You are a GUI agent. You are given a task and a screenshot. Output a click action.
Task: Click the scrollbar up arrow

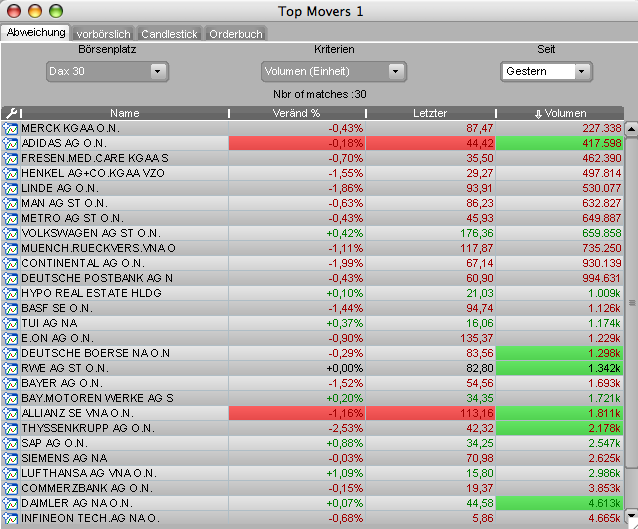point(631,129)
